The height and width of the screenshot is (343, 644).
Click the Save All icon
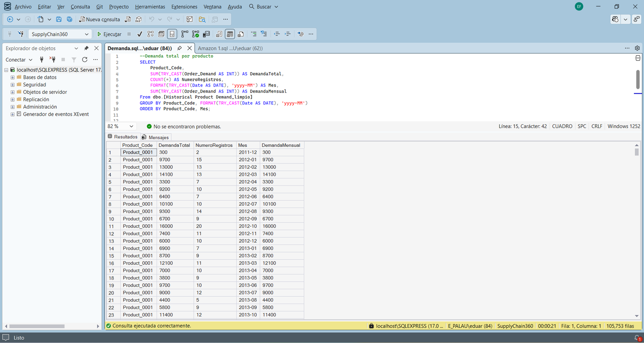(70, 19)
